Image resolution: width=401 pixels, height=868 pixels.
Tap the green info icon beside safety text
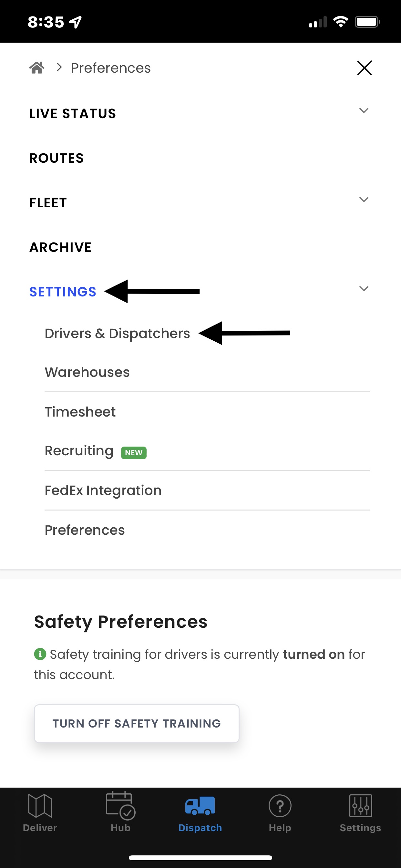coord(40,654)
